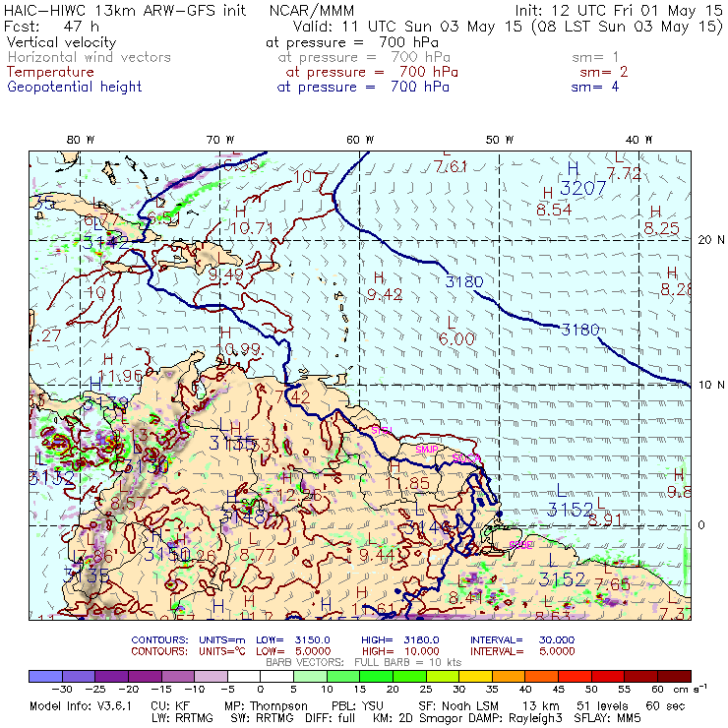728x728 pixels.
Task: Click the '10 N' latitude label
Action: (x=711, y=385)
